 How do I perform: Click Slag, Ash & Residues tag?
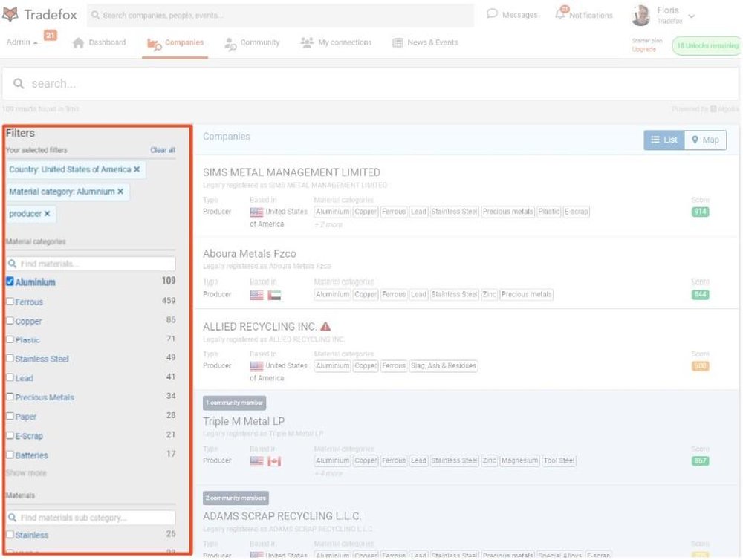point(443,365)
